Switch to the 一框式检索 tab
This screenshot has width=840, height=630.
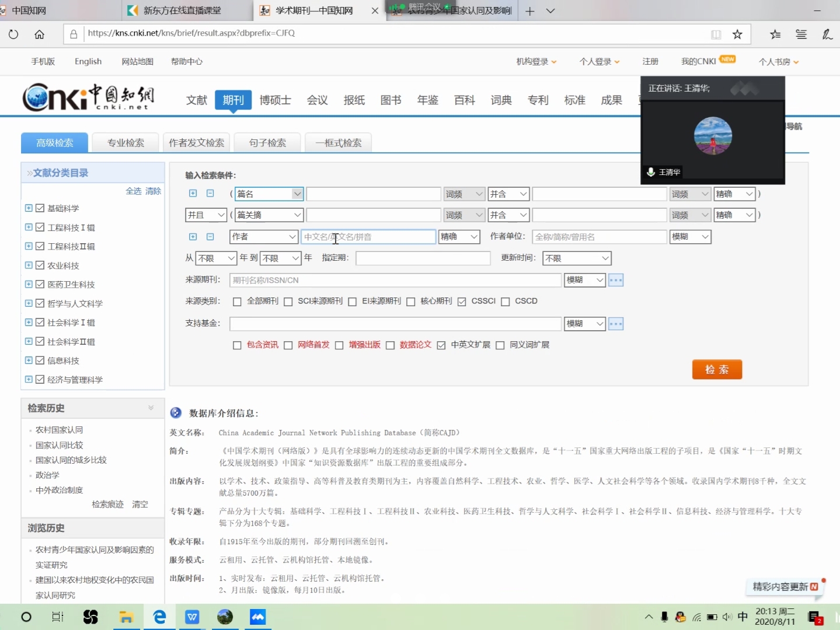pyautogui.click(x=339, y=143)
